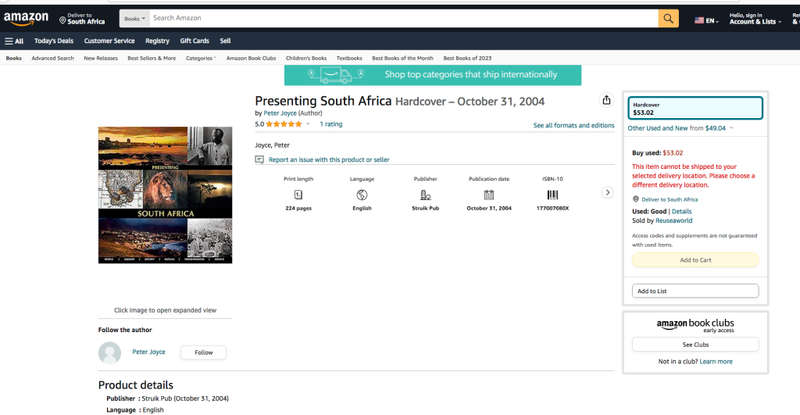This screenshot has height=415, width=800.
Task: Click the Search Amazon input field
Action: click(x=404, y=18)
